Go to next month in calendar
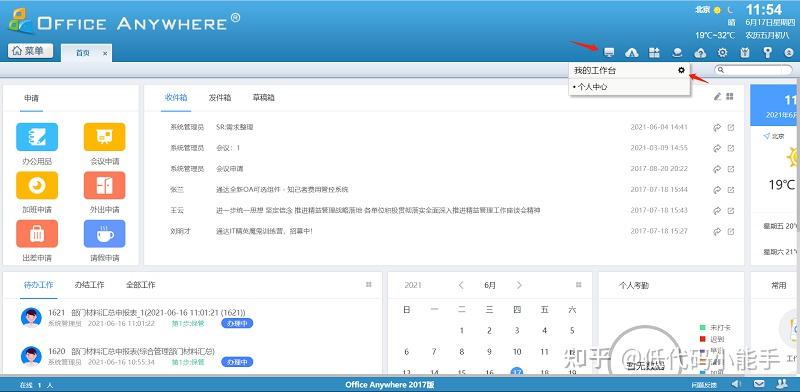The image size is (800, 392). click(519, 285)
